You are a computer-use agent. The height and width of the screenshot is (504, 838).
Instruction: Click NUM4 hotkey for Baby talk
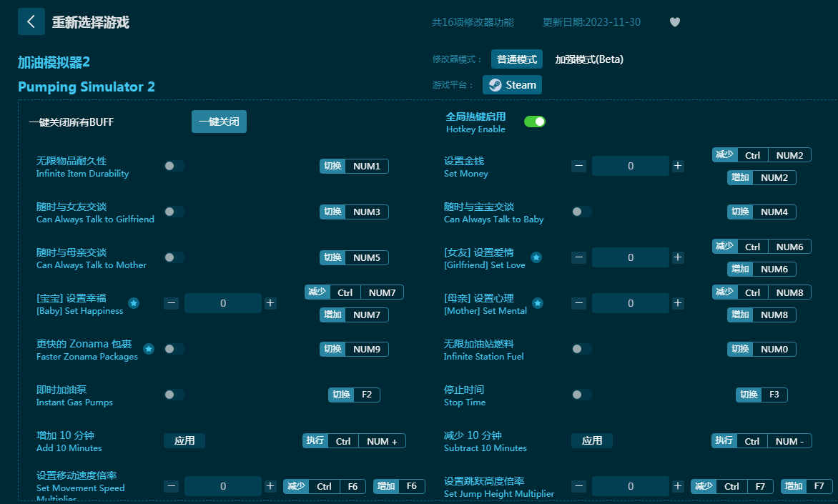(761, 212)
